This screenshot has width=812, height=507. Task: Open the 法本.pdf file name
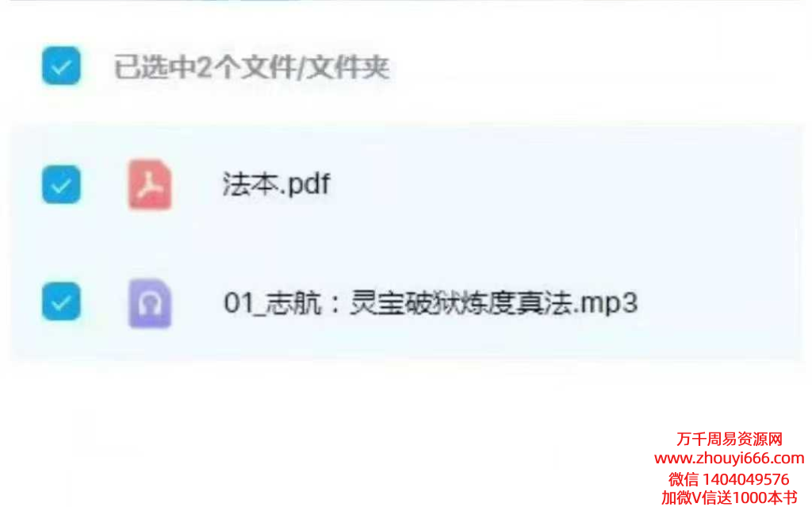click(x=276, y=184)
